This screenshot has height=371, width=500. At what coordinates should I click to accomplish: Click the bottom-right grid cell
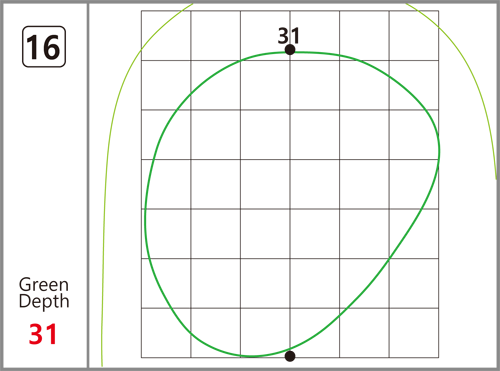414,333
